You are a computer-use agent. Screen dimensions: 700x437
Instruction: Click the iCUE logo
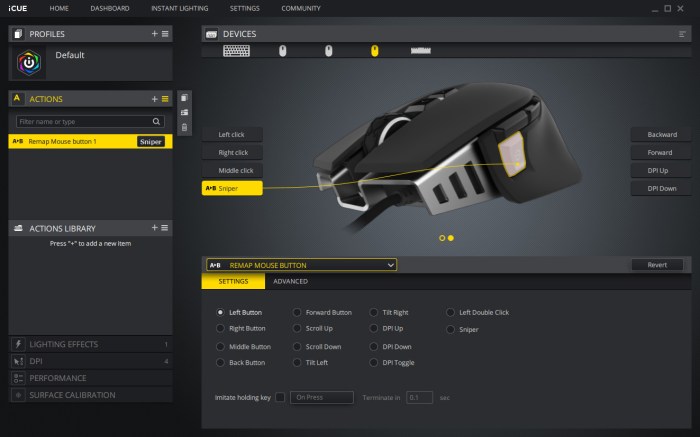(x=17, y=8)
